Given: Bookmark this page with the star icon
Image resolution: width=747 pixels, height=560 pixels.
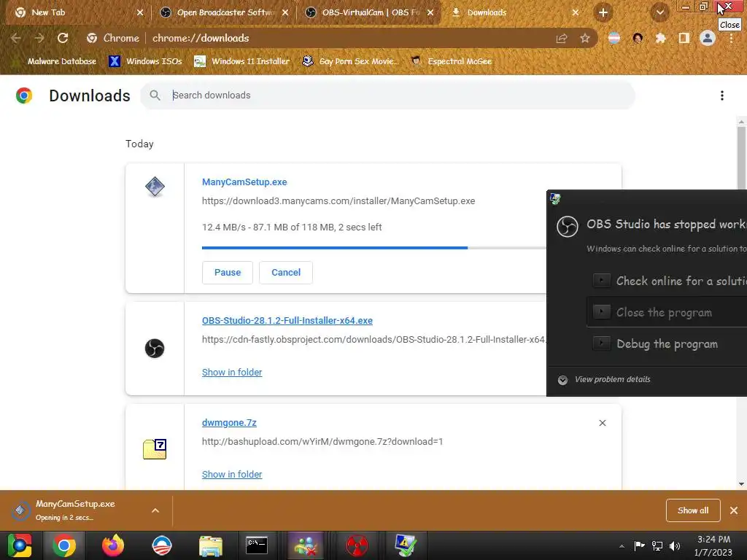Looking at the screenshot, I should pyautogui.click(x=585, y=38).
